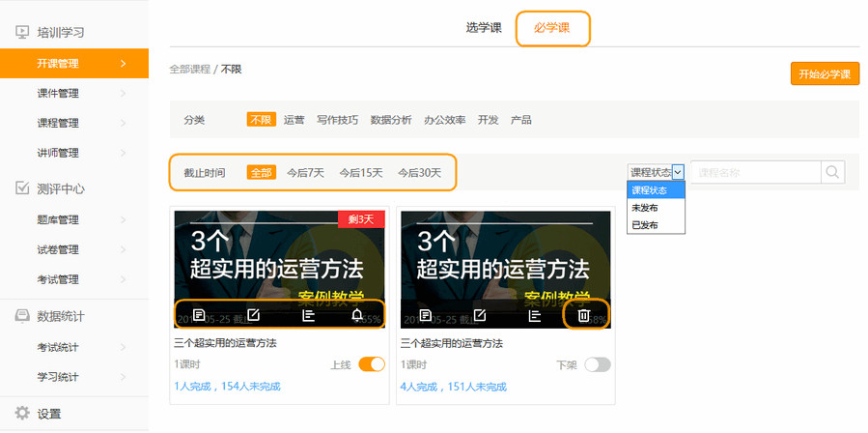Click the magnifier search icon
The image size is (868, 433).
[832, 172]
